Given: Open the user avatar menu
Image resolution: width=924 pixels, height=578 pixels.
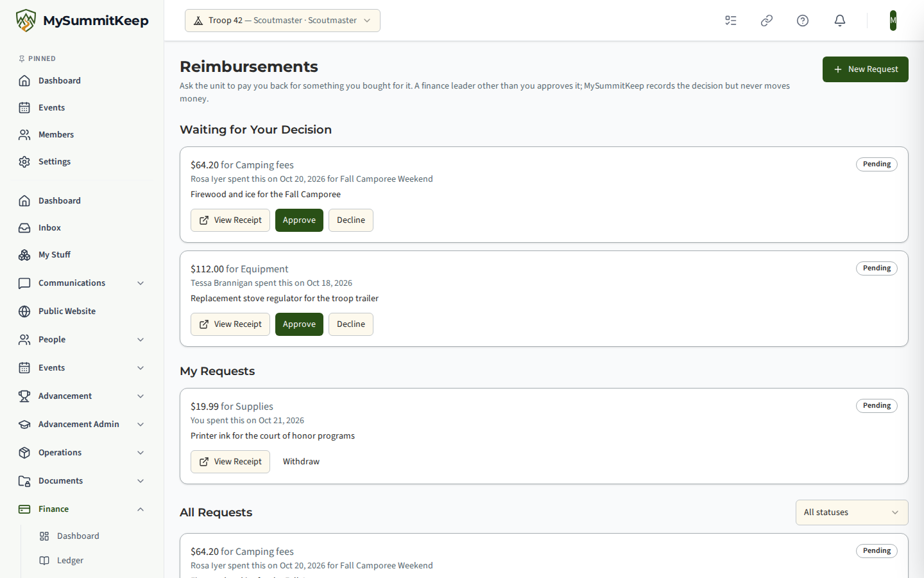Looking at the screenshot, I should click(893, 21).
